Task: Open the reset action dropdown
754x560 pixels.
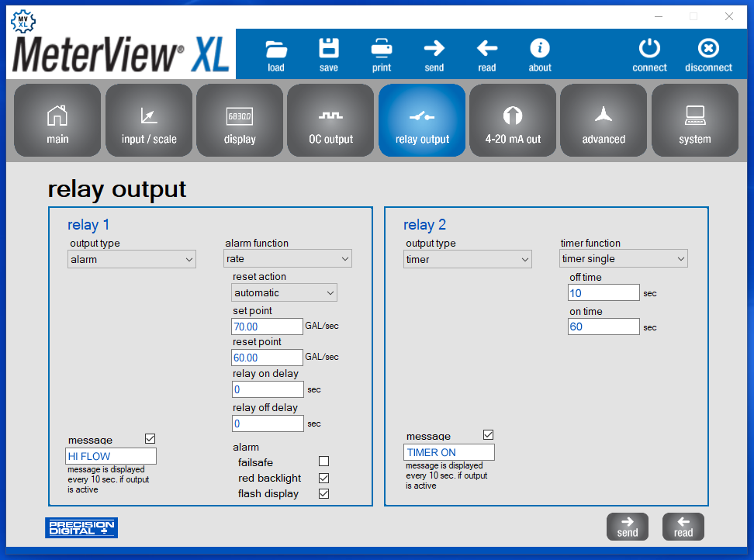Action: point(284,292)
